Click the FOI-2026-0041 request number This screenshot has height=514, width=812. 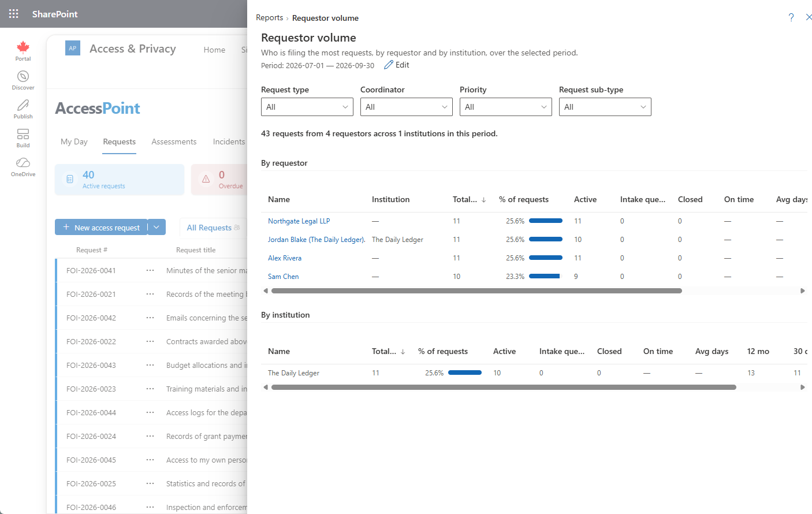coord(91,270)
